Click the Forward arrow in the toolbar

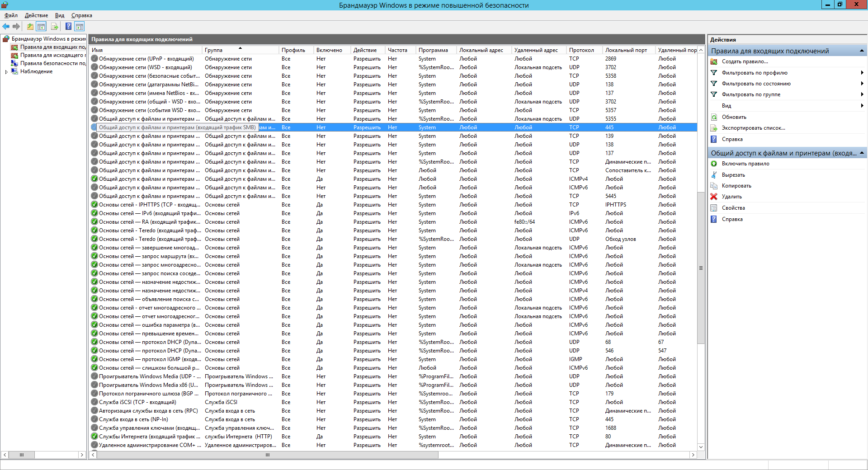(x=16, y=27)
